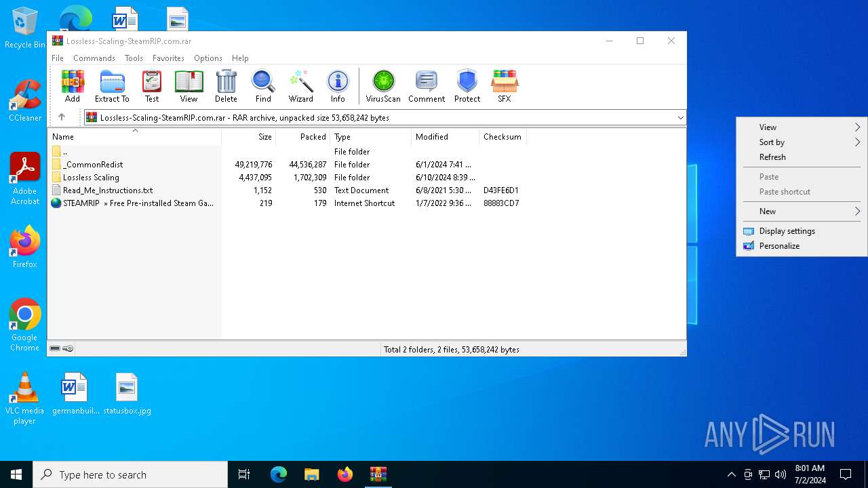Select the germanbuil... Word document icon
This screenshot has width=868, height=488.
coord(75,393)
